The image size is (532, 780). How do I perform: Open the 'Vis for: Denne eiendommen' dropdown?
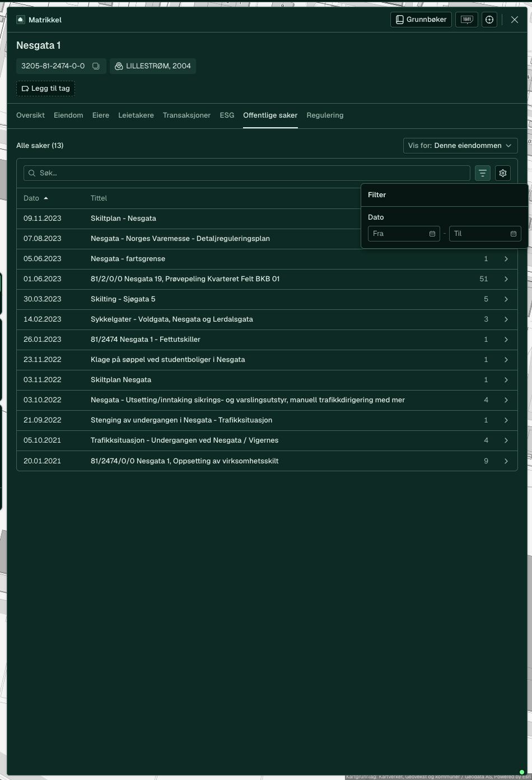460,146
